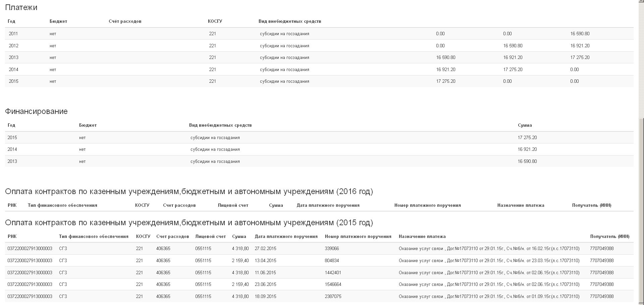The width and height of the screenshot is (644, 305).
Task: Click the payment date 11.06.2015
Action: point(265,272)
